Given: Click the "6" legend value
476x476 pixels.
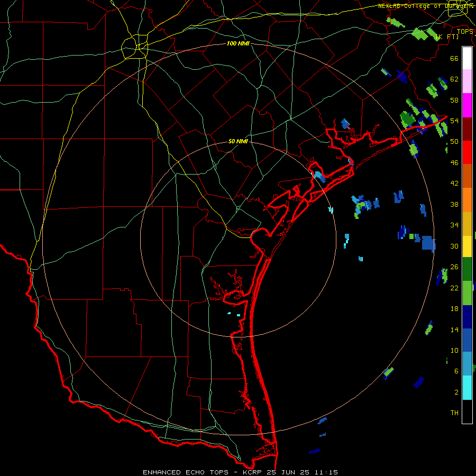Looking at the screenshot, I should [x=456, y=372].
